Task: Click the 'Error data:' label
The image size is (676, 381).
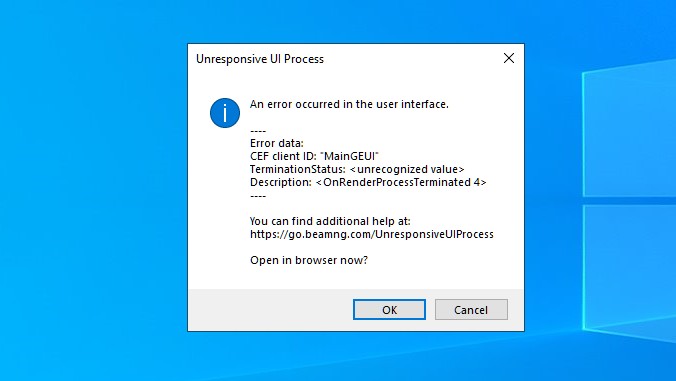Action: [x=277, y=143]
